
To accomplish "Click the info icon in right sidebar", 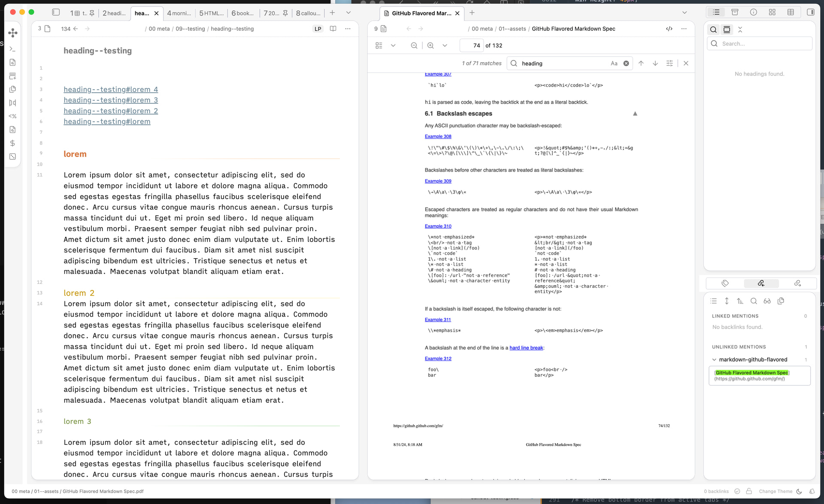I will 753,12.
